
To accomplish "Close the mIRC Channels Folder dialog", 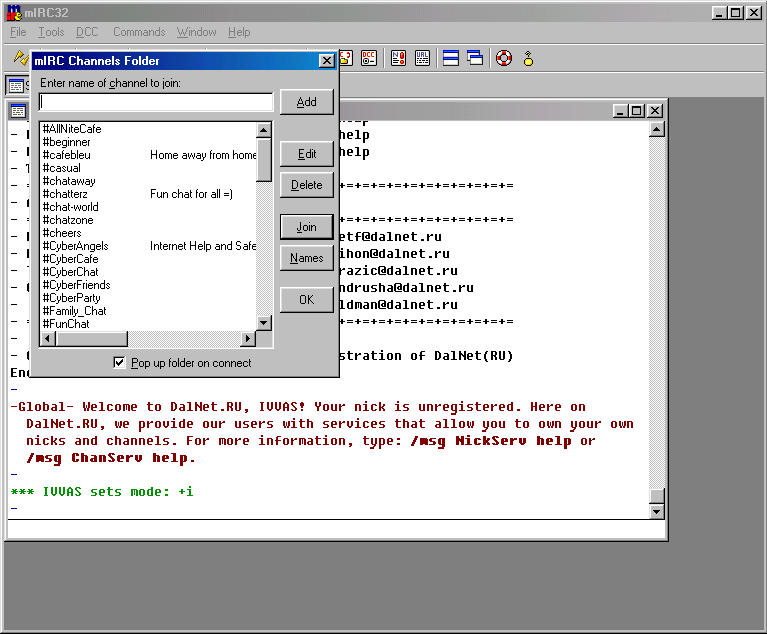I will coord(326,61).
